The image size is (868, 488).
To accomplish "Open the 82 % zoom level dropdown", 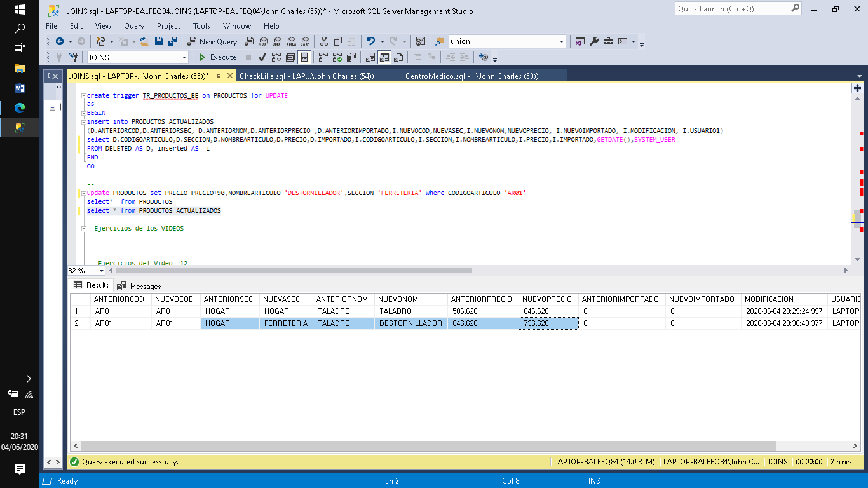I will point(102,271).
